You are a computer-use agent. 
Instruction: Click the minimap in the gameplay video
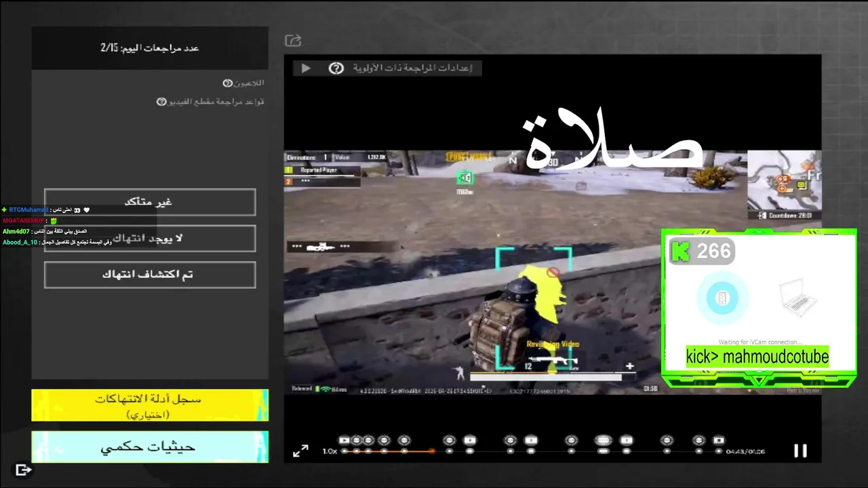(x=784, y=180)
